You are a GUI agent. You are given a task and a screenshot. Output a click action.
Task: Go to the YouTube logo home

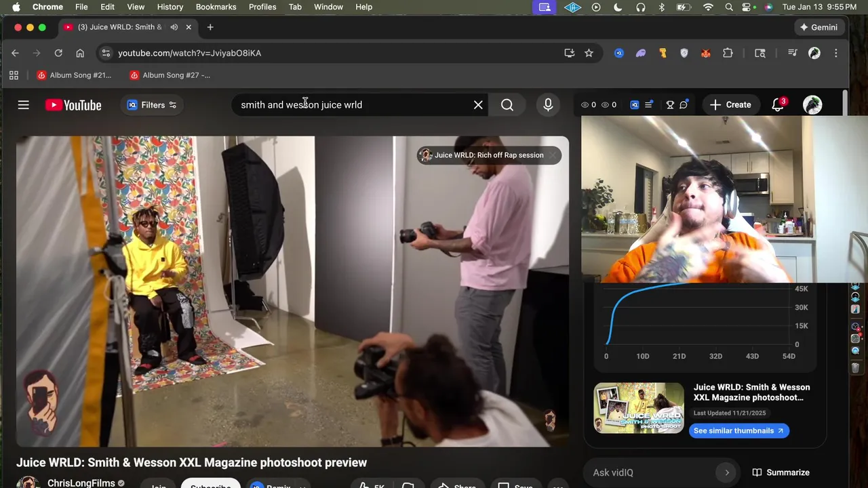(73, 105)
